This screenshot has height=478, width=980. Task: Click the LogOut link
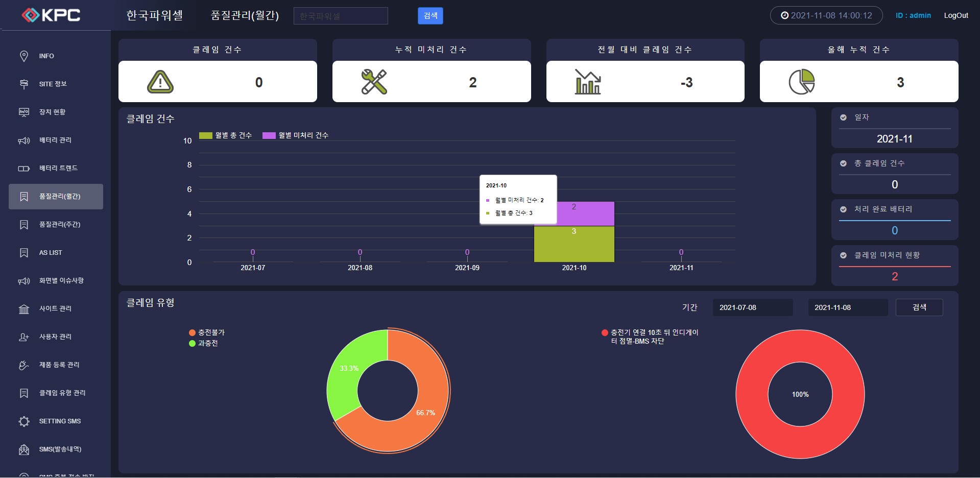tap(955, 15)
